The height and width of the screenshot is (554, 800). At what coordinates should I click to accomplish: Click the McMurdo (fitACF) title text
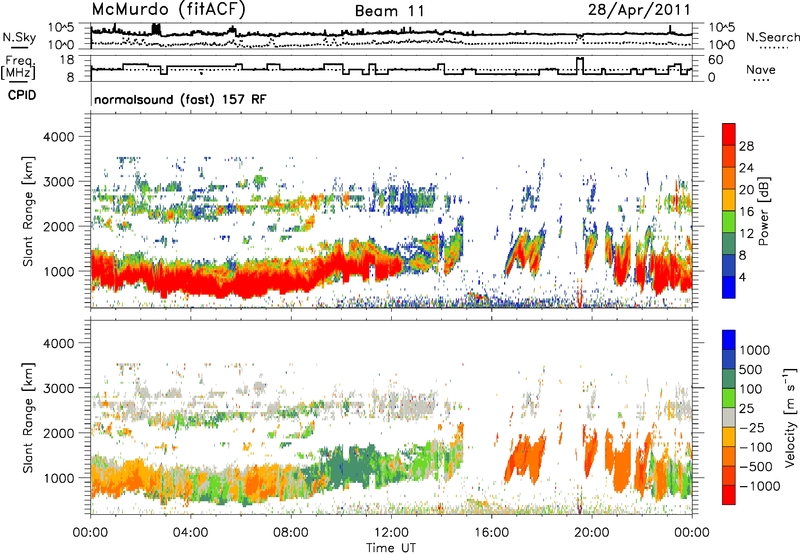168,10
